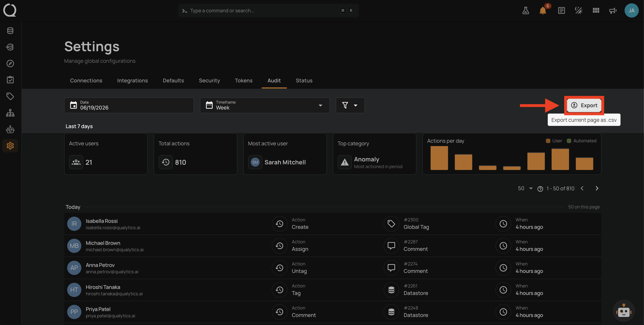Click the calendar icon in Date field
Screen dimensions: 644x325
click(73, 105)
